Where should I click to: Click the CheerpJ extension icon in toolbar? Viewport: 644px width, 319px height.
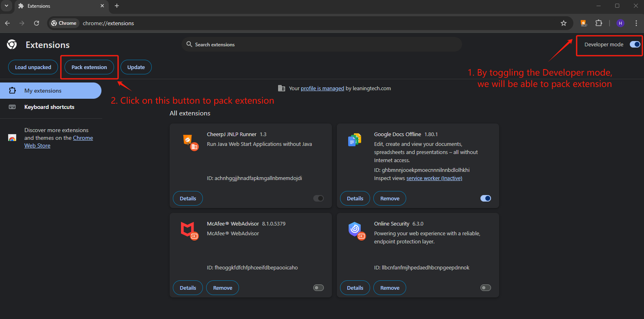(x=584, y=23)
